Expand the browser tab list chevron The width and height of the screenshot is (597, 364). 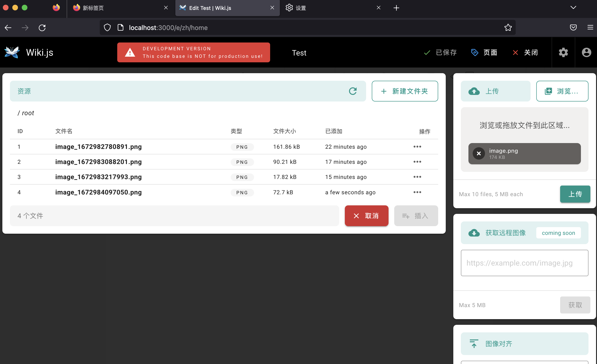click(573, 8)
